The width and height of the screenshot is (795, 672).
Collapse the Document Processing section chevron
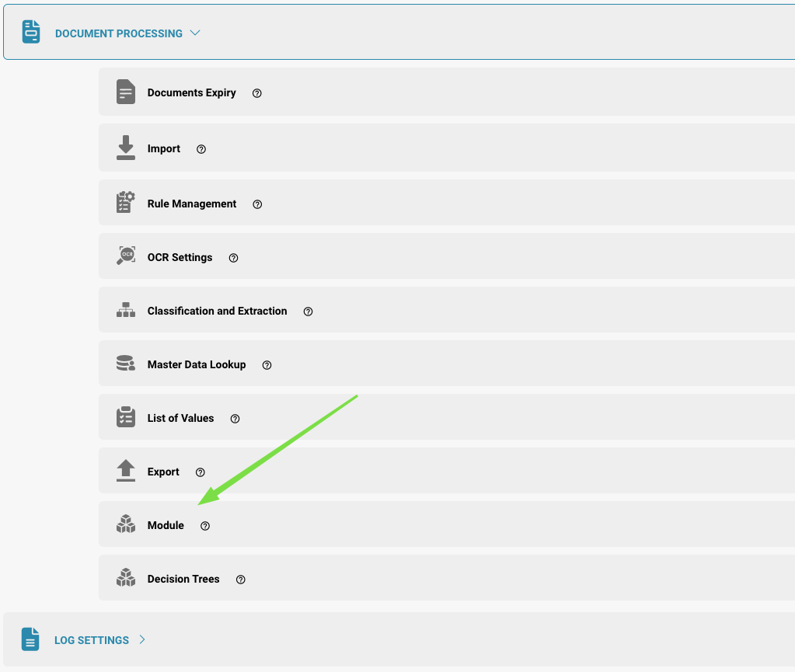195,33
